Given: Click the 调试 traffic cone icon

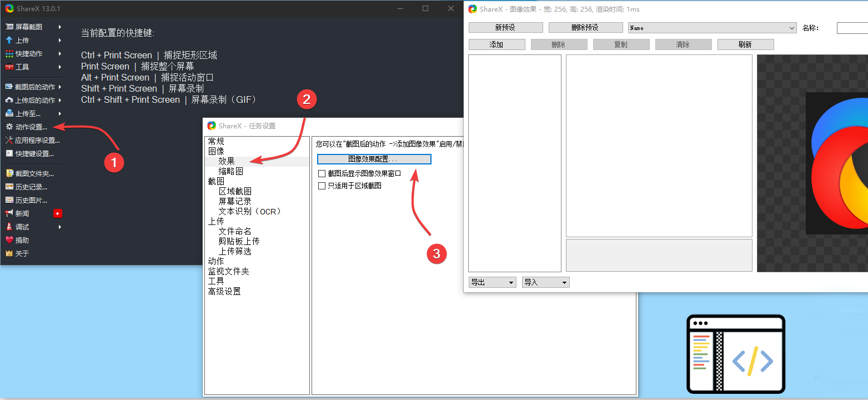Looking at the screenshot, I should 9,227.
